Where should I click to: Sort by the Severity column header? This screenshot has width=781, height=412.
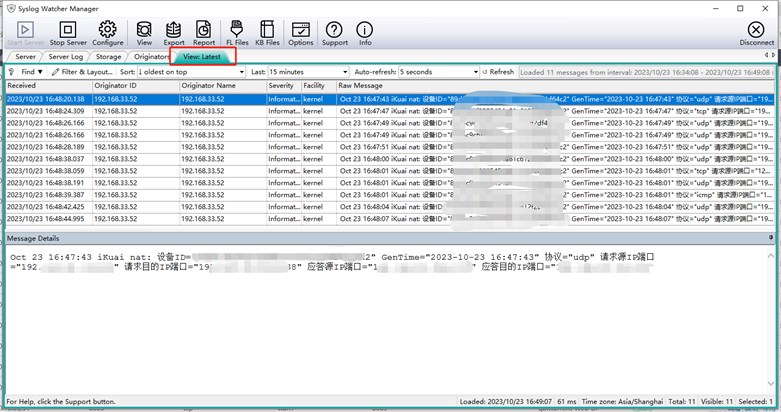(283, 86)
